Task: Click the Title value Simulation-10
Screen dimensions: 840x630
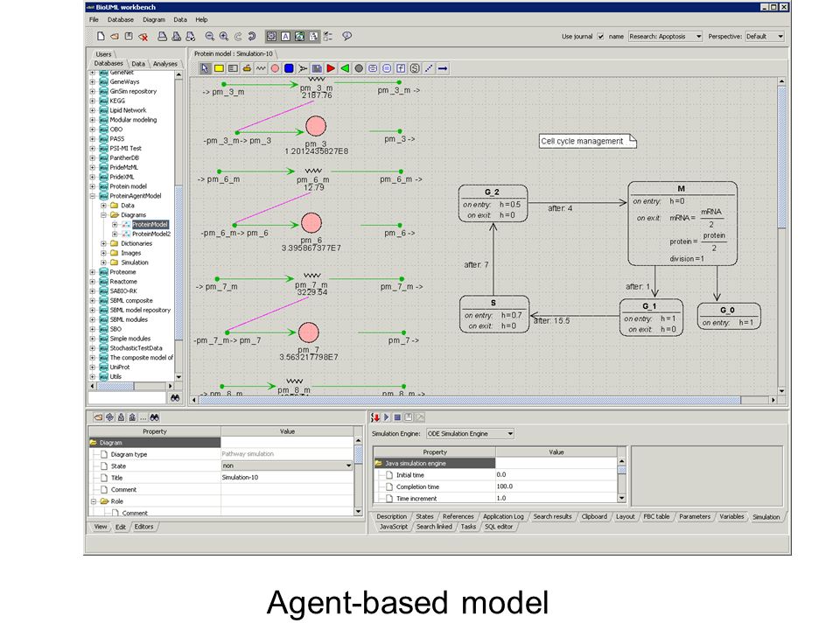Action: [287, 478]
